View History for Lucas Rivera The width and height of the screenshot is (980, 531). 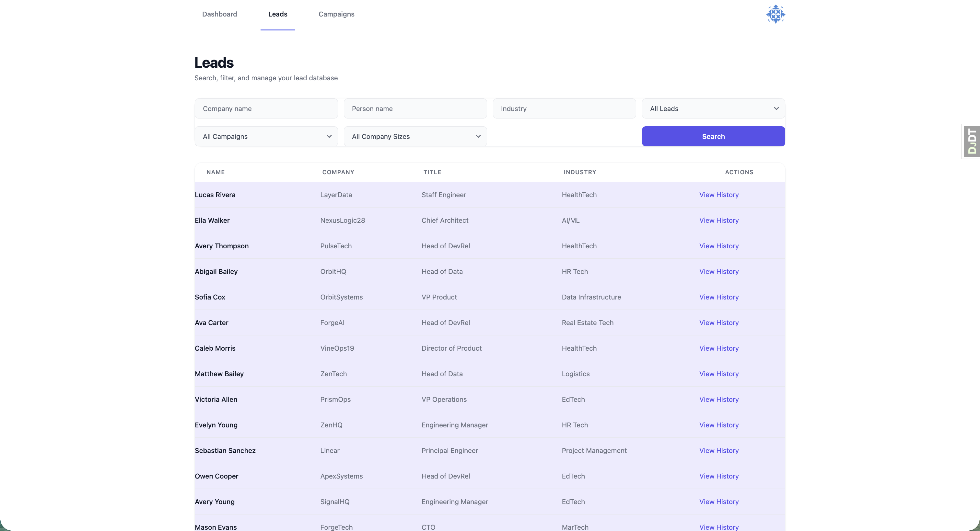pyautogui.click(x=719, y=195)
